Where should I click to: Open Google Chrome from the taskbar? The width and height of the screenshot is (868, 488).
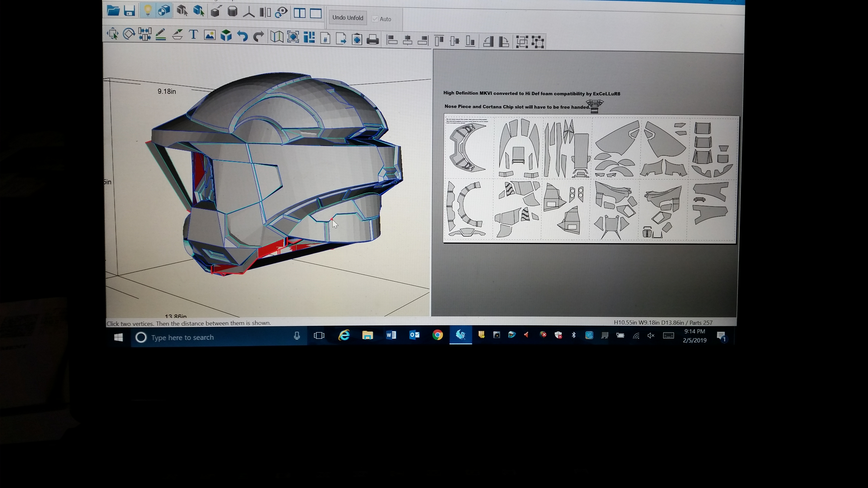437,335
